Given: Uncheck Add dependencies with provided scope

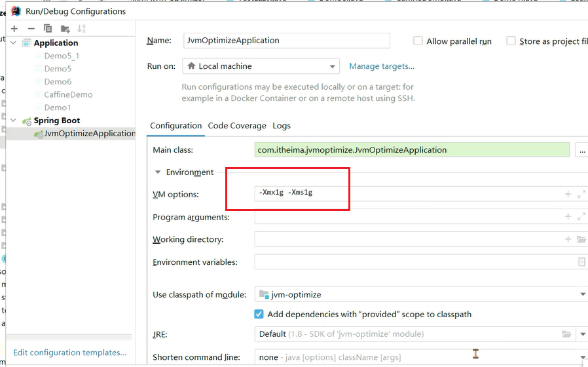Looking at the screenshot, I should pyautogui.click(x=259, y=314).
